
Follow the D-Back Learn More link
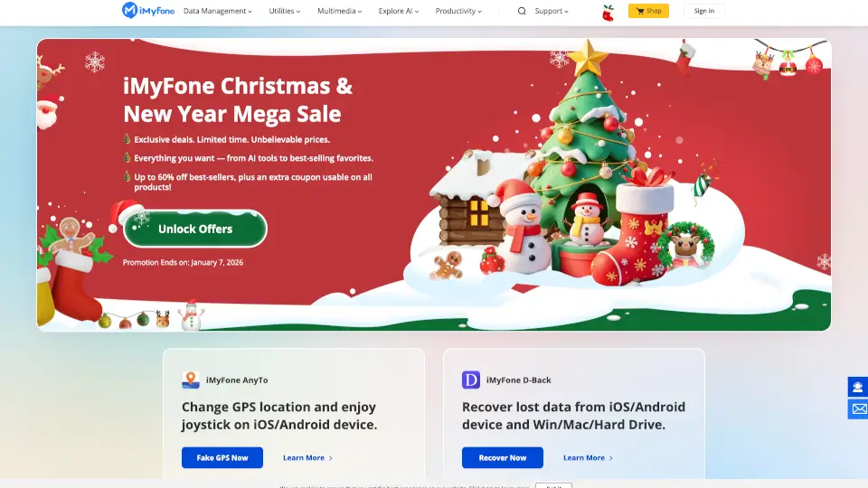[588, 457]
